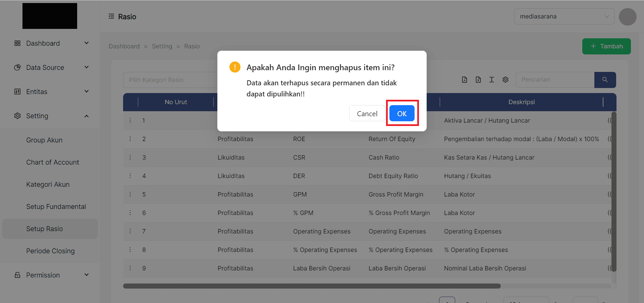
Task: Open the table settings gear icon
Action: [505, 80]
